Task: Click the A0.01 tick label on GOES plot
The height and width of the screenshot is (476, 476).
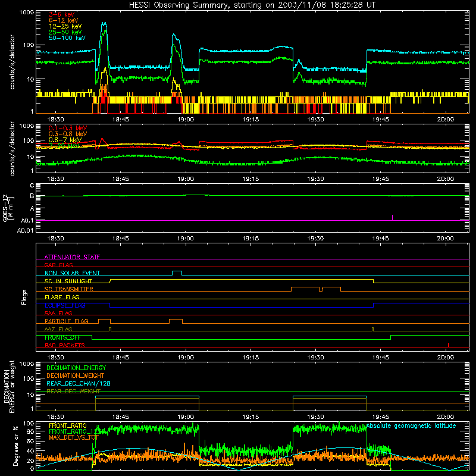Action: pyautogui.click(x=25, y=230)
